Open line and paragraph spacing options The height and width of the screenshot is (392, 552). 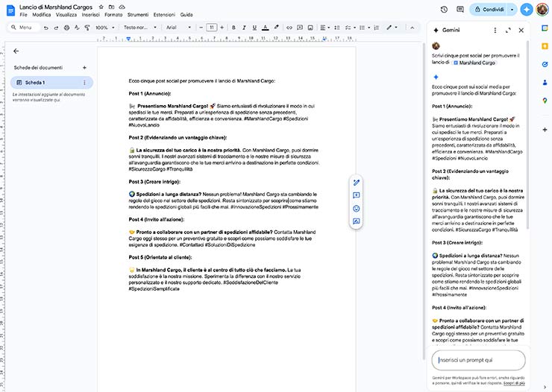[337, 28]
